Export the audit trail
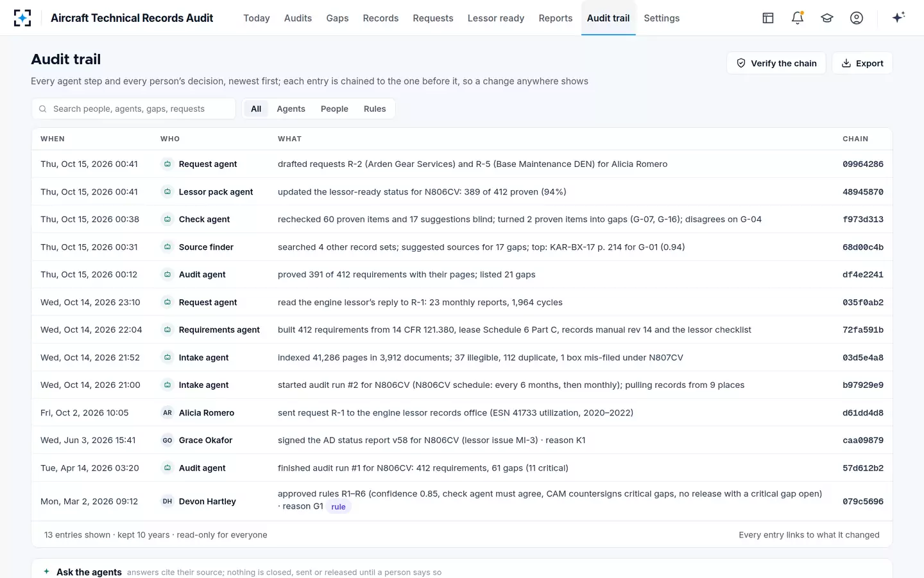Viewport: 924px width, 578px height. coord(862,63)
